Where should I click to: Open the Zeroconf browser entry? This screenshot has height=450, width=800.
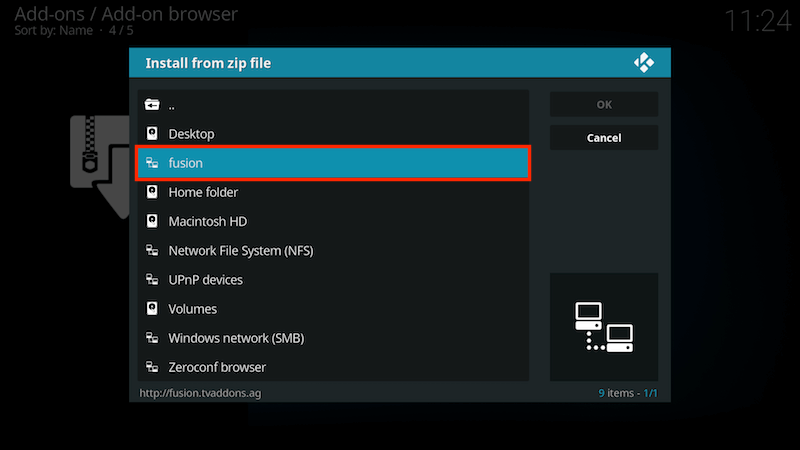click(333, 366)
